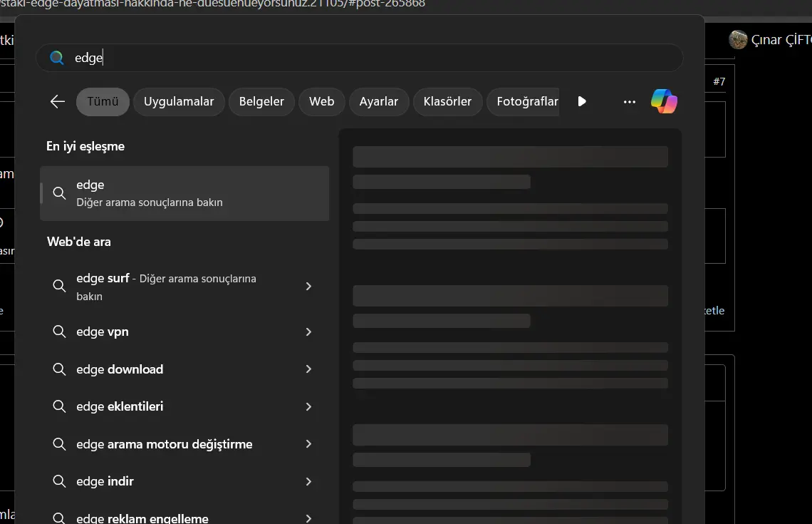The image size is (812, 524).
Task: Select edge indir web suggestion
Action: tap(184, 481)
